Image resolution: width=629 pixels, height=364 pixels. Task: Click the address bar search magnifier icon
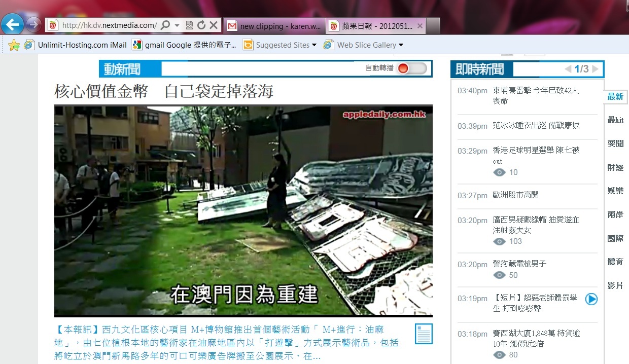[x=165, y=25]
